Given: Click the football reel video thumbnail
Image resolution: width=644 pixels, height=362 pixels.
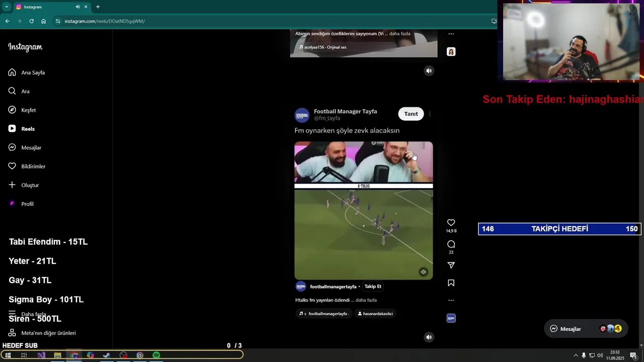Looking at the screenshot, I should pos(363,211).
